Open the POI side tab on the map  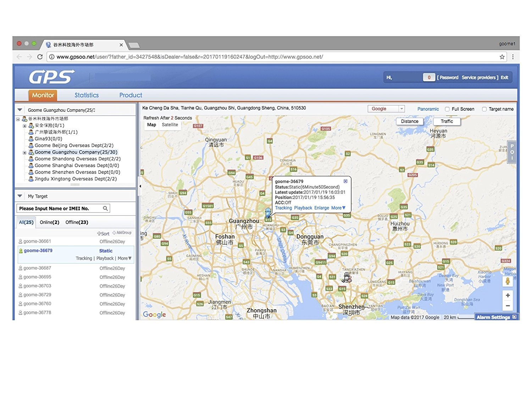pyautogui.click(x=512, y=152)
